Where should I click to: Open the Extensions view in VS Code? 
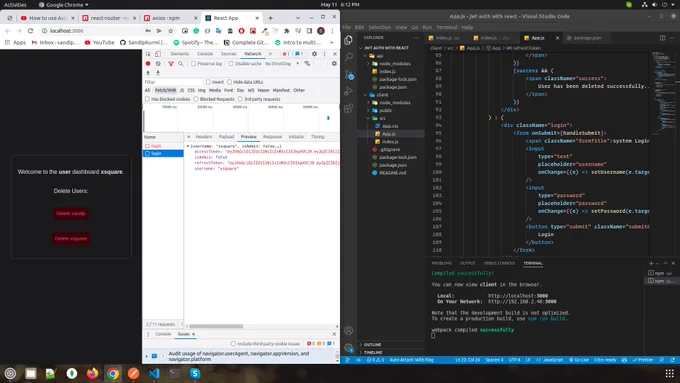(x=349, y=108)
